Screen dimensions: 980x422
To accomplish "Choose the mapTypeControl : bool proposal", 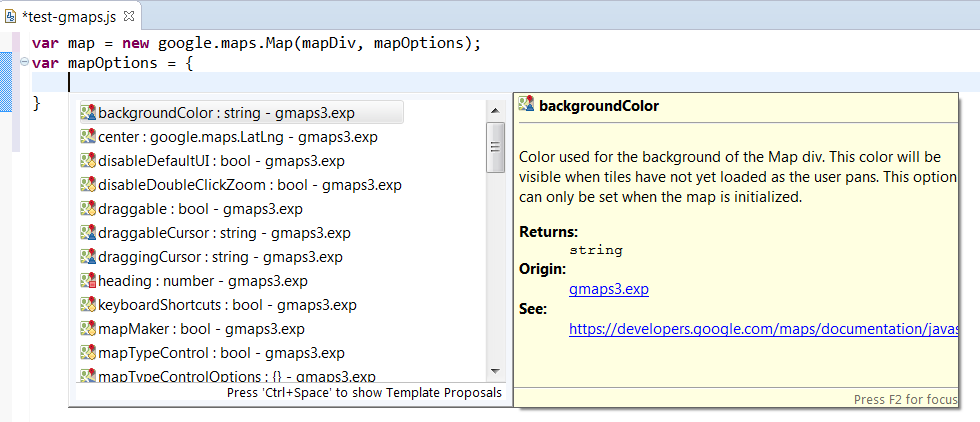I will (x=212, y=353).
